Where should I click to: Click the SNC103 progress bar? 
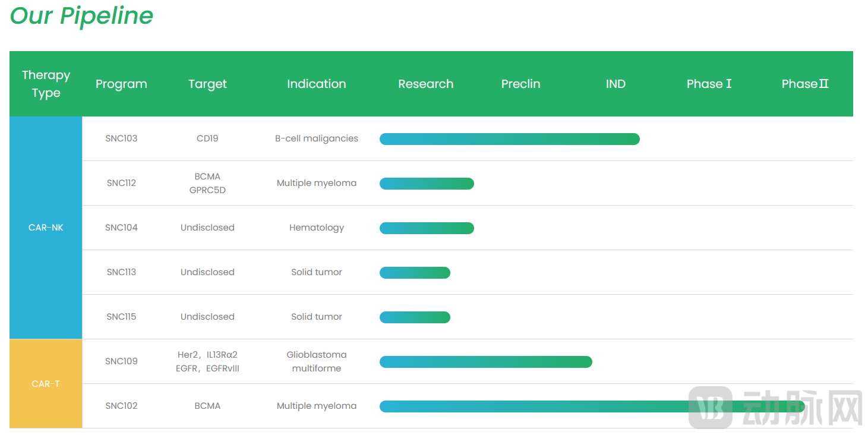pyautogui.click(x=509, y=139)
